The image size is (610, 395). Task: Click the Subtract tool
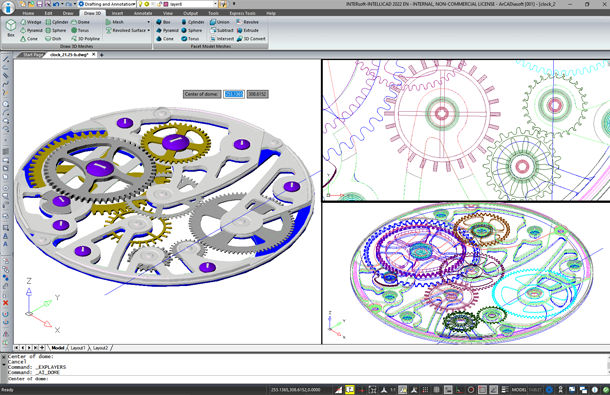(221, 30)
